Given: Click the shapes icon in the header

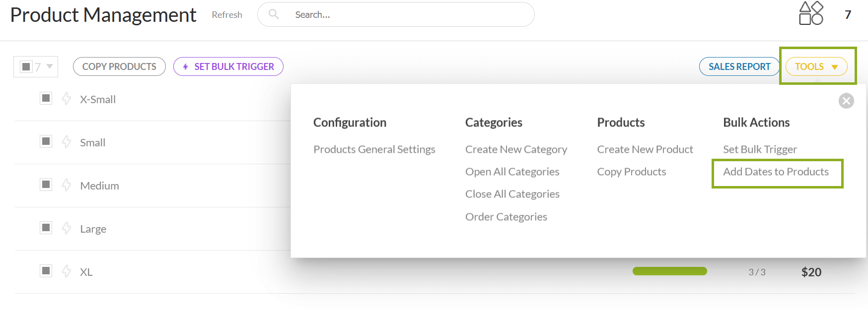Looking at the screenshot, I should pyautogui.click(x=811, y=13).
